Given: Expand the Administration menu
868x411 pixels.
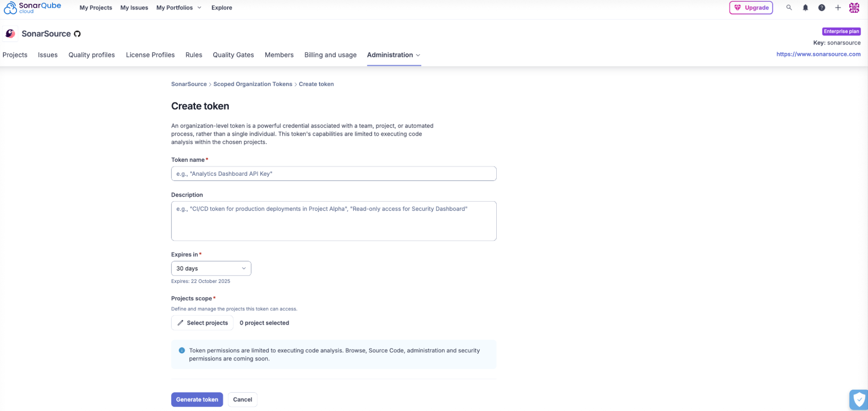Looking at the screenshot, I should (x=393, y=55).
